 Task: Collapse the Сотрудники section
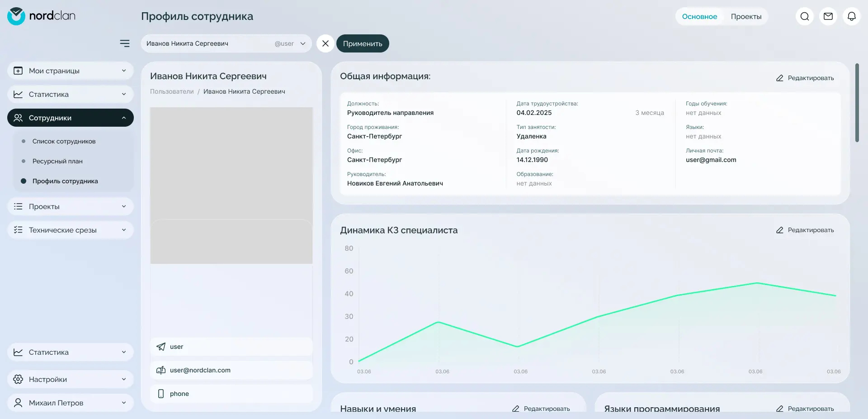[71, 118]
